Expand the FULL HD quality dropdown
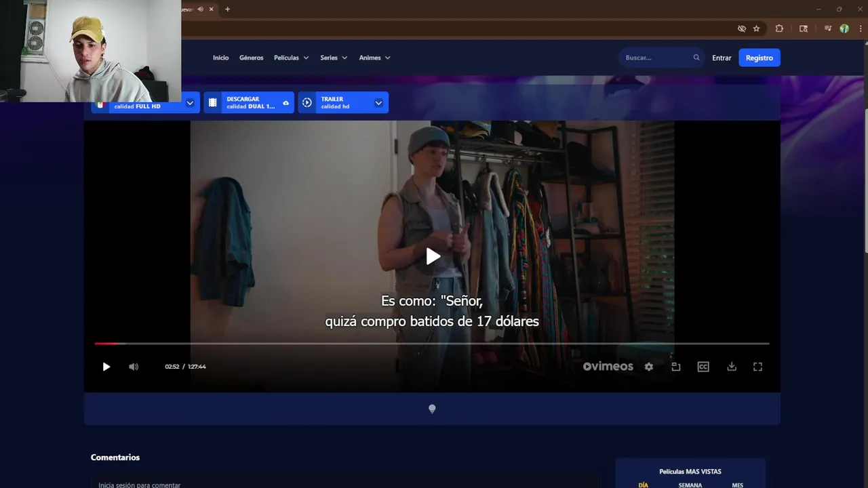The height and width of the screenshot is (488, 868). tap(190, 103)
